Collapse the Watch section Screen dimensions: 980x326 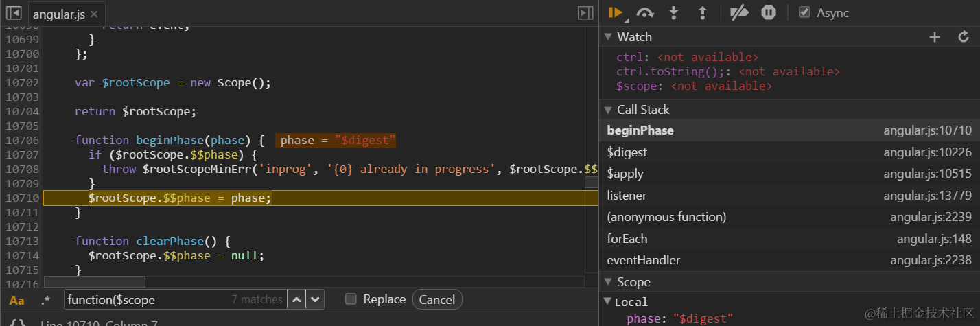click(x=607, y=37)
